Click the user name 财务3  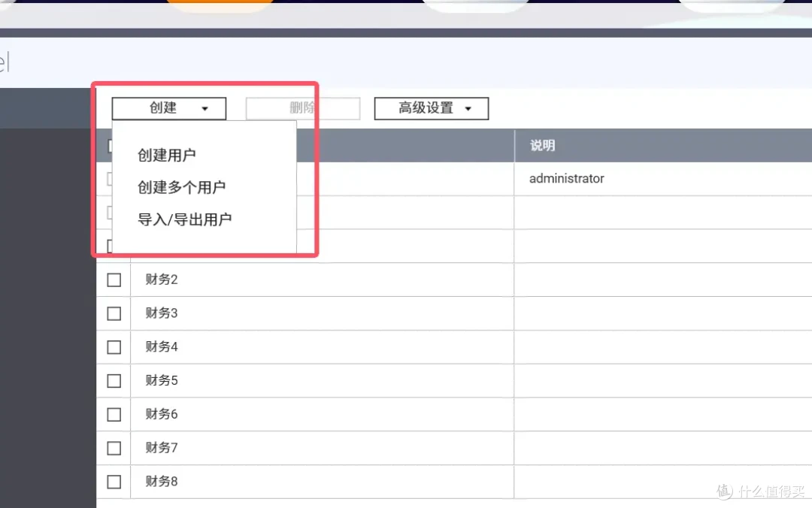point(162,313)
